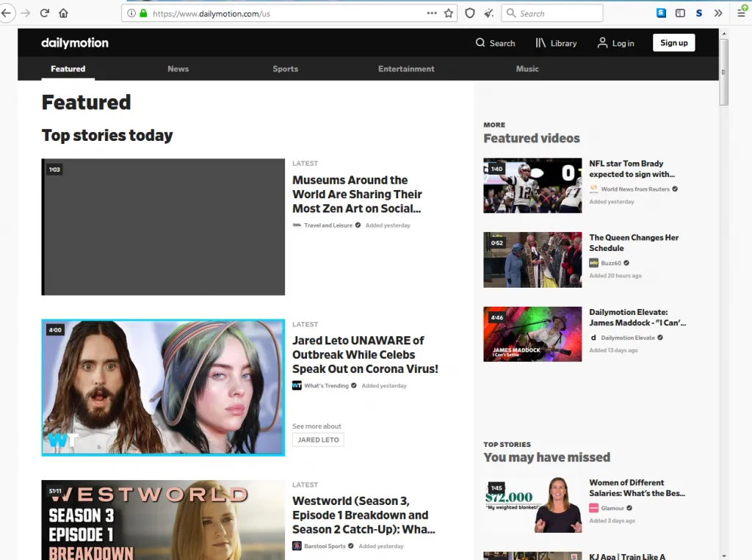Click the browser forward arrow
This screenshot has width=752, height=560.
coord(26,13)
